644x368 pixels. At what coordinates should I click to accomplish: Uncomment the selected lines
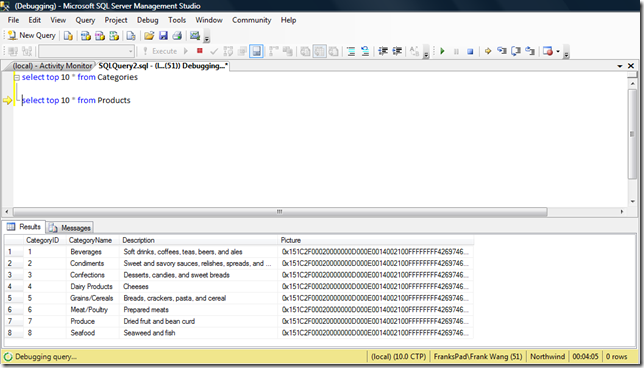[365, 51]
